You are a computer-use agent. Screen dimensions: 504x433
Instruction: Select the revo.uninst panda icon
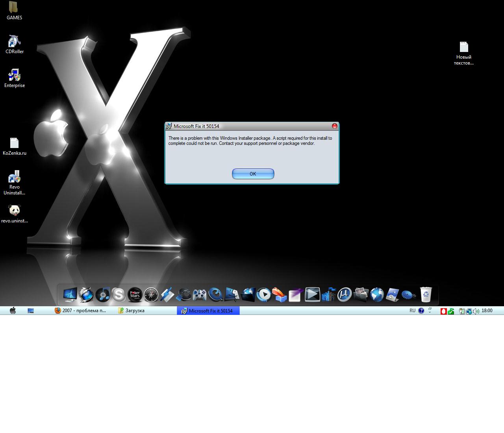coord(14,214)
